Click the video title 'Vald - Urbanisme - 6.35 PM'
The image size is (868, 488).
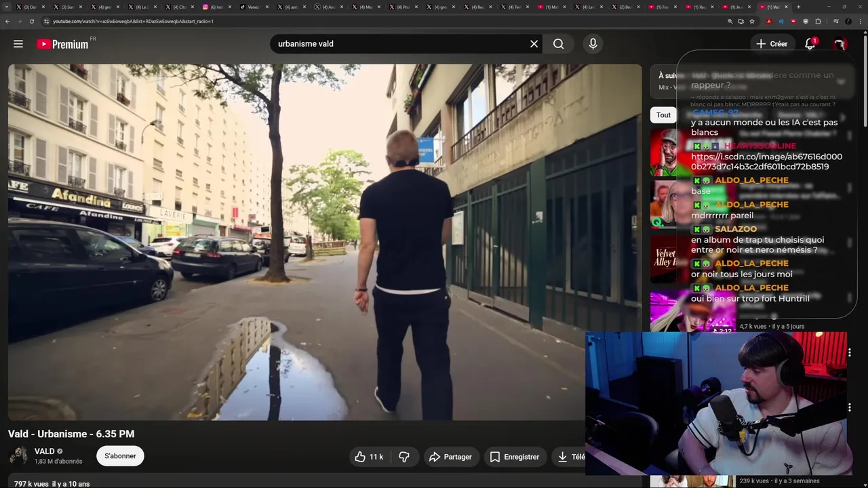point(71,434)
